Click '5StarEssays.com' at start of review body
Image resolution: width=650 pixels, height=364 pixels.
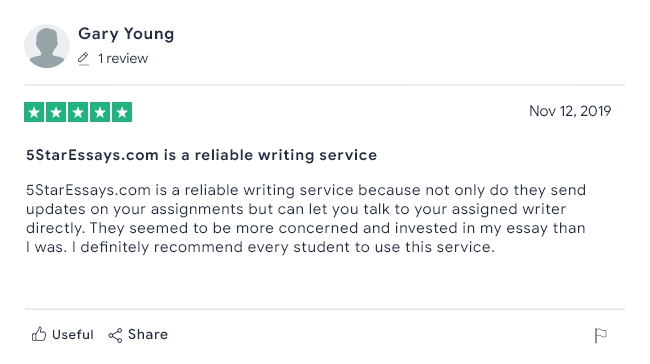[x=88, y=190]
